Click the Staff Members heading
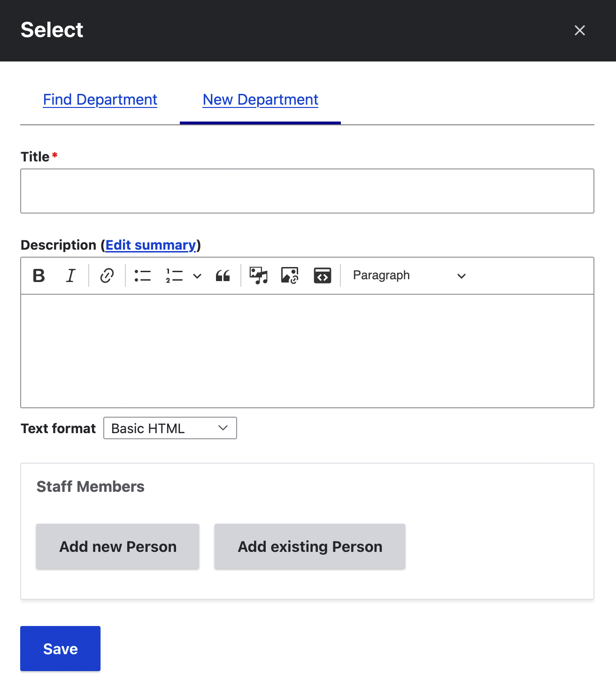Screen dimensions: 616x695 pyautogui.click(x=91, y=487)
